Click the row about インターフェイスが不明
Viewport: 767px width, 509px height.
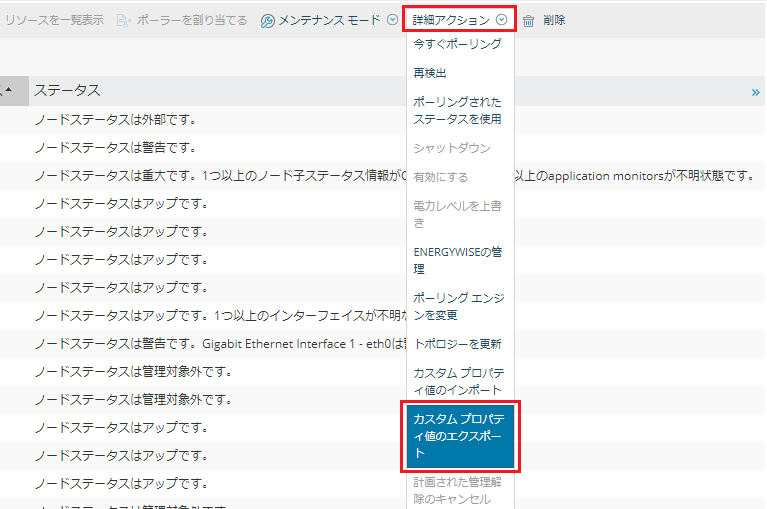pyautogui.click(x=220, y=316)
